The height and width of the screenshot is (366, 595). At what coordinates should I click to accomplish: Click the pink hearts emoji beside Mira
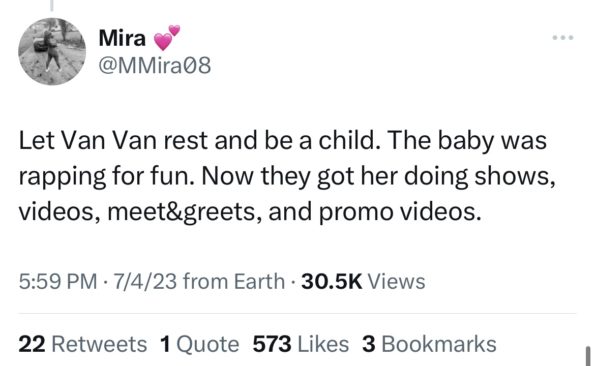167,38
